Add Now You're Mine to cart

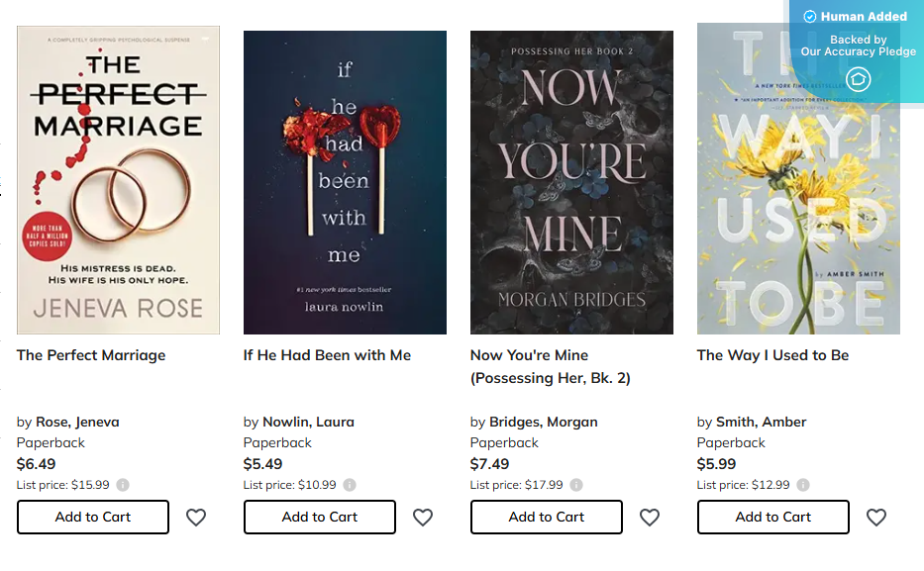coord(546,517)
